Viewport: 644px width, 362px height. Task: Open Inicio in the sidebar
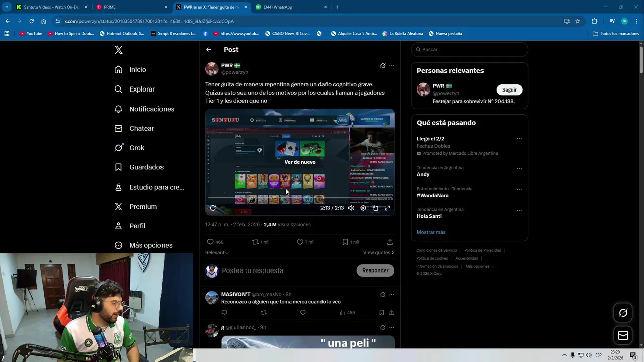(x=131, y=70)
